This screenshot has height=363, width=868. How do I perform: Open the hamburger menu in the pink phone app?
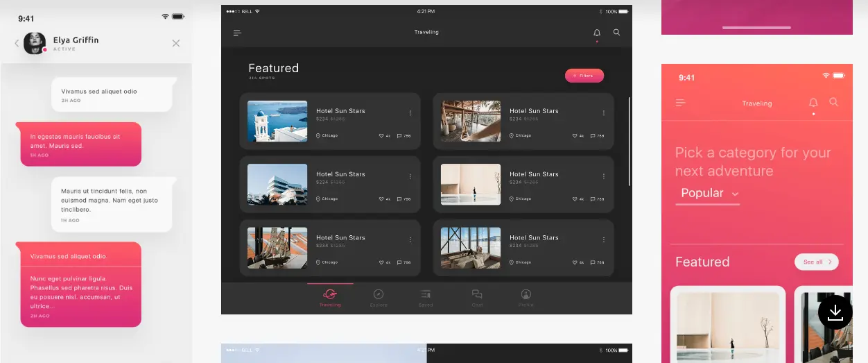(681, 103)
